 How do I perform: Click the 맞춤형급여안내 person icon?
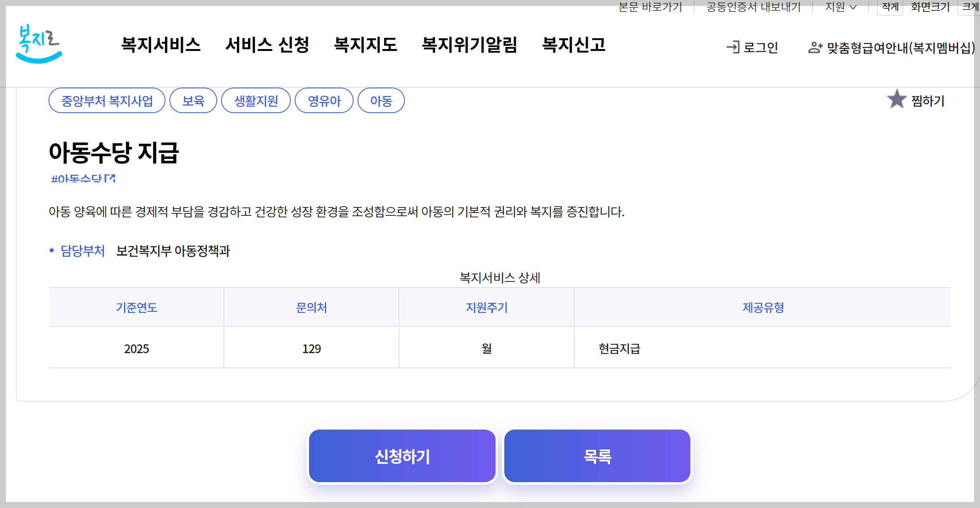pyautogui.click(x=815, y=47)
